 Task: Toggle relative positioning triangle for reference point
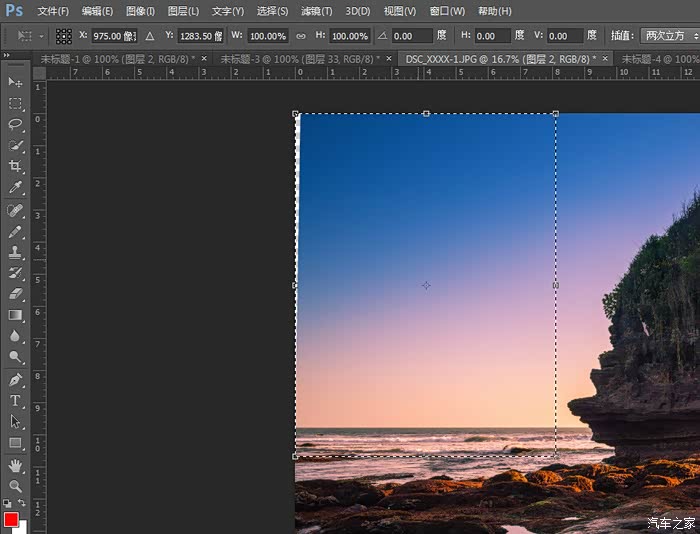coord(150,36)
